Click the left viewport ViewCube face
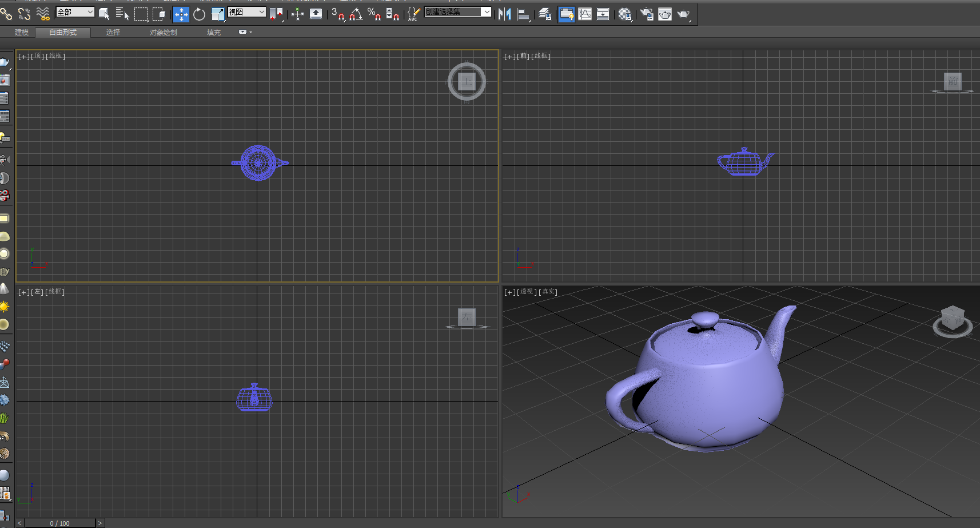This screenshot has height=528, width=980. click(x=467, y=316)
